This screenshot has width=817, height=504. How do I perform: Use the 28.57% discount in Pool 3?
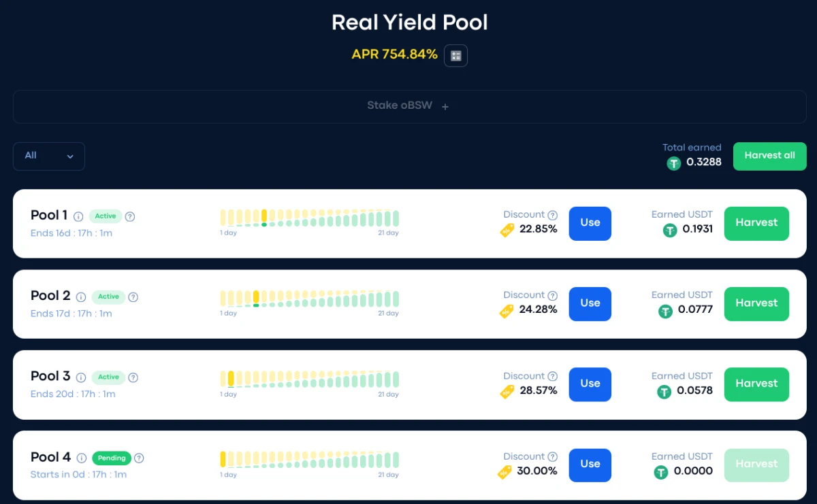pyautogui.click(x=590, y=384)
